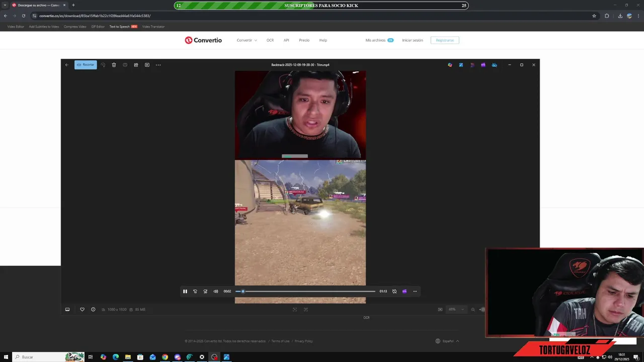This screenshot has width=644, height=362.
Task: Open API page in Convertio nav
Action: [286, 40]
